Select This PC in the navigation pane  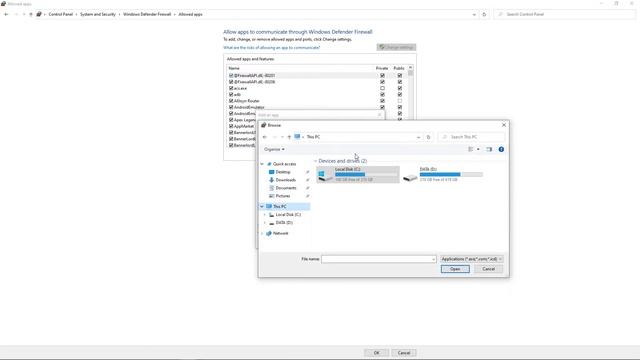pyautogui.click(x=280, y=207)
